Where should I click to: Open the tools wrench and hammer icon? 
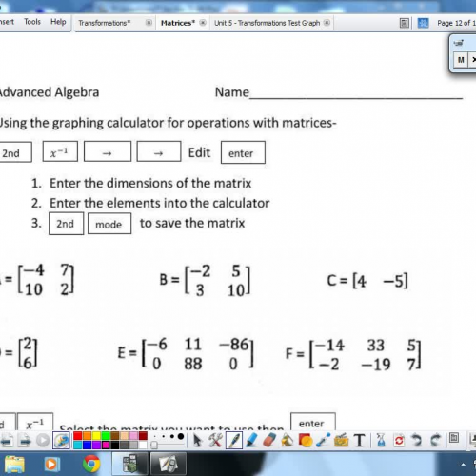click(215, 441)
